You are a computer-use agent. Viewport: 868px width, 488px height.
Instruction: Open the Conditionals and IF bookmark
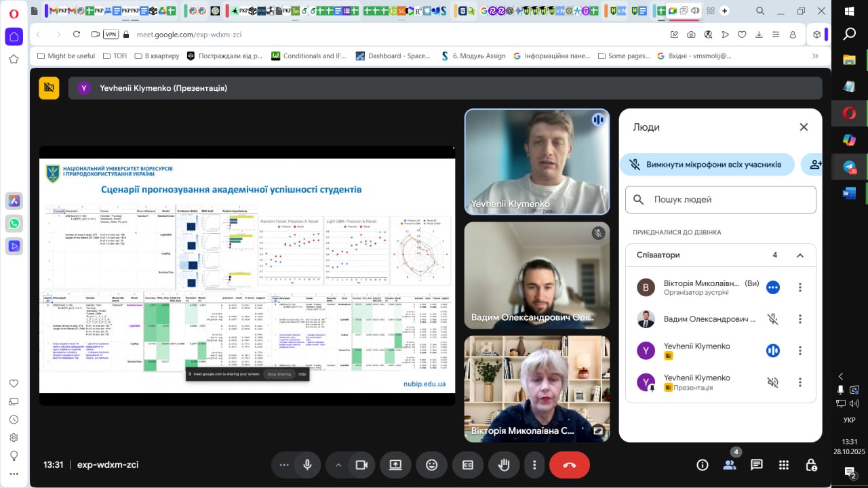[x=309, y=56]
